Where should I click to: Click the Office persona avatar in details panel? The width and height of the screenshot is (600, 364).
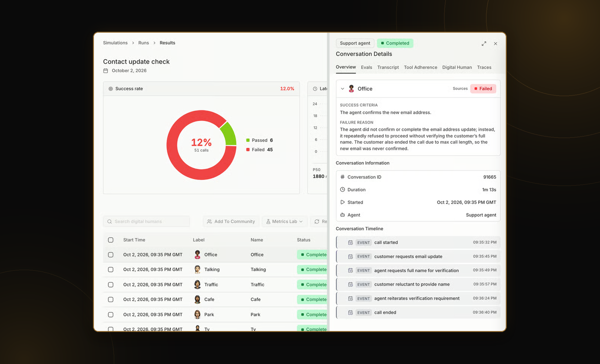(351, 89)
